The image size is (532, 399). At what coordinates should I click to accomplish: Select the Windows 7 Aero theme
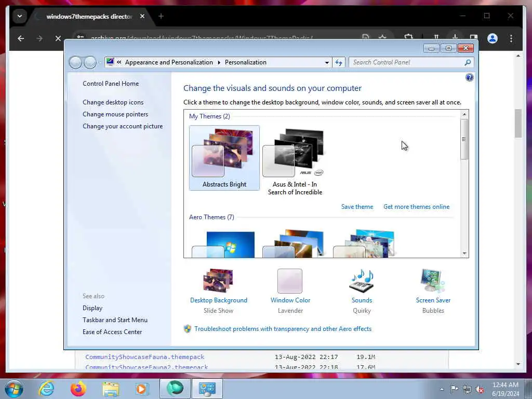223,244
